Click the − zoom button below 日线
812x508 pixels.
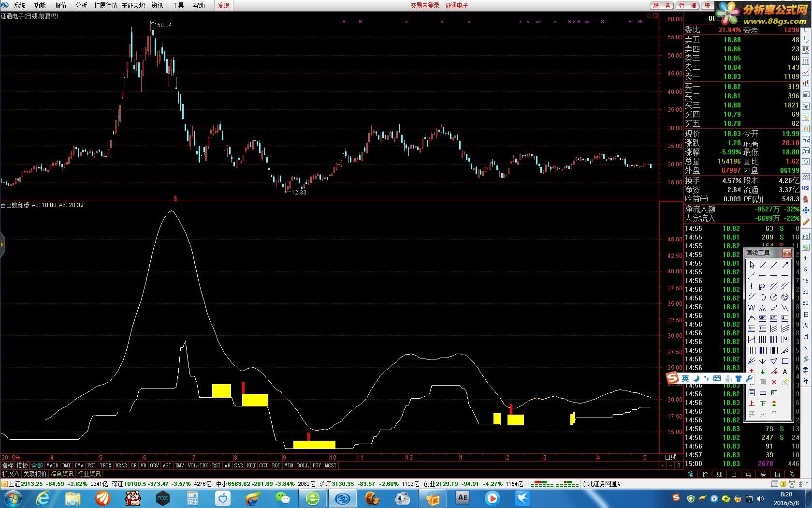click(670, 465)
